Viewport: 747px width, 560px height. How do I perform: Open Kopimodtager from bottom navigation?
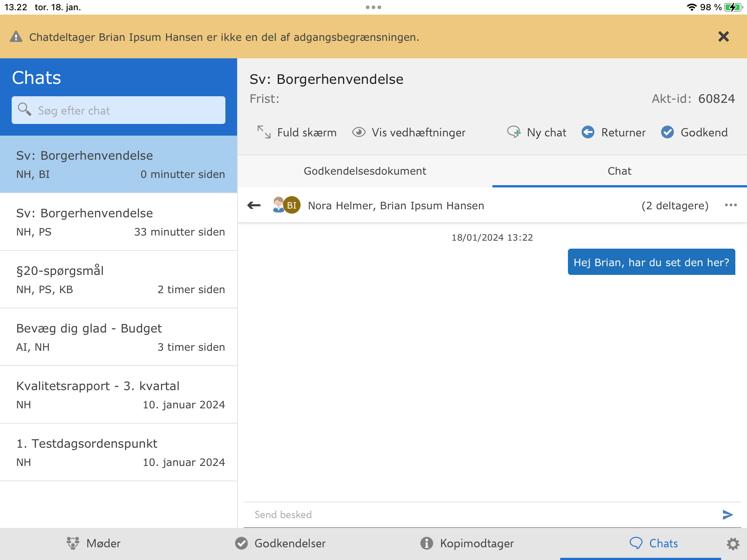coord(467,544)
